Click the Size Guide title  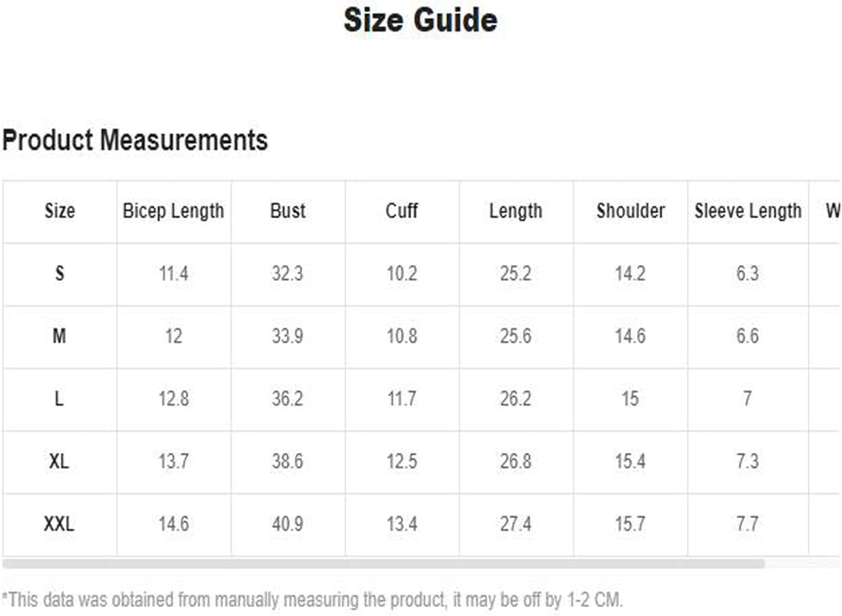coord(421,20)
